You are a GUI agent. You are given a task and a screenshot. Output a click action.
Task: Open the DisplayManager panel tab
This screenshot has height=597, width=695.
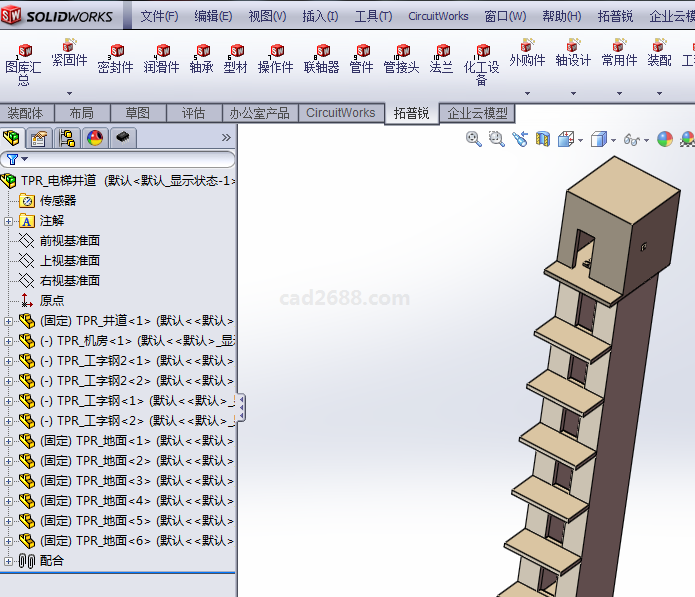coord(95,138)
